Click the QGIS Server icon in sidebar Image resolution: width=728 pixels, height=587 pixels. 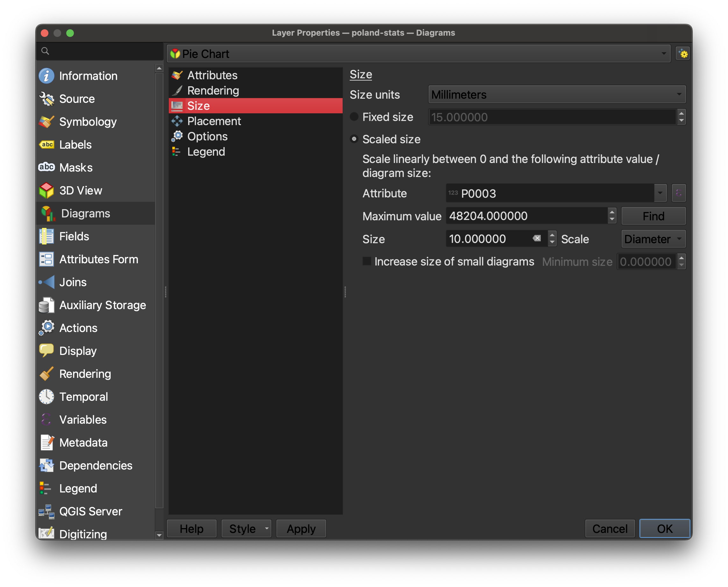coord(47,512)
